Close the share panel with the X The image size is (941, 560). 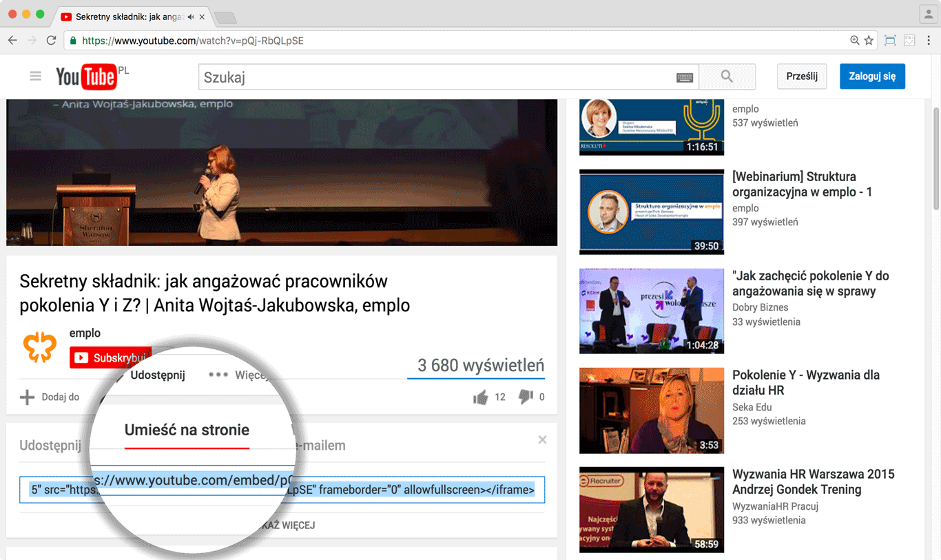(x=542, y=439)
